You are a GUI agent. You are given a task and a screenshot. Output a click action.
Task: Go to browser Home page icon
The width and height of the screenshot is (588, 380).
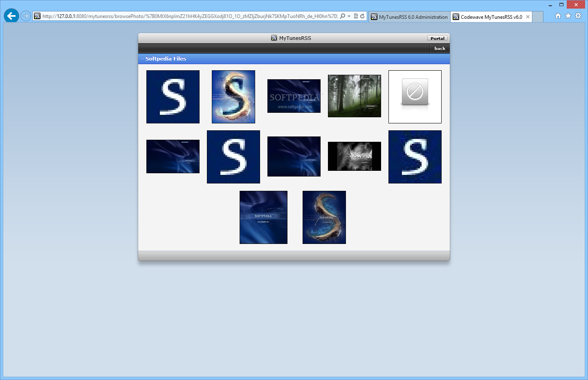coord(558,16)
